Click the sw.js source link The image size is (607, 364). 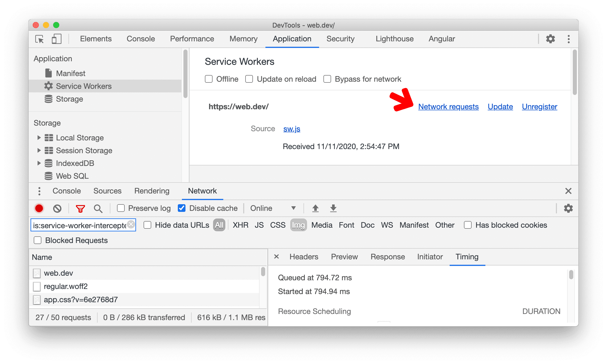[x=291, y=129]
